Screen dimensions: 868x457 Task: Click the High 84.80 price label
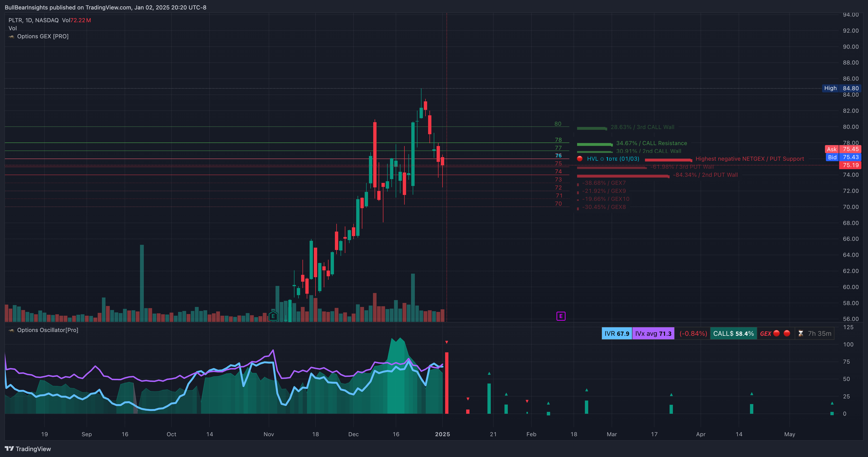coord(841,88)
